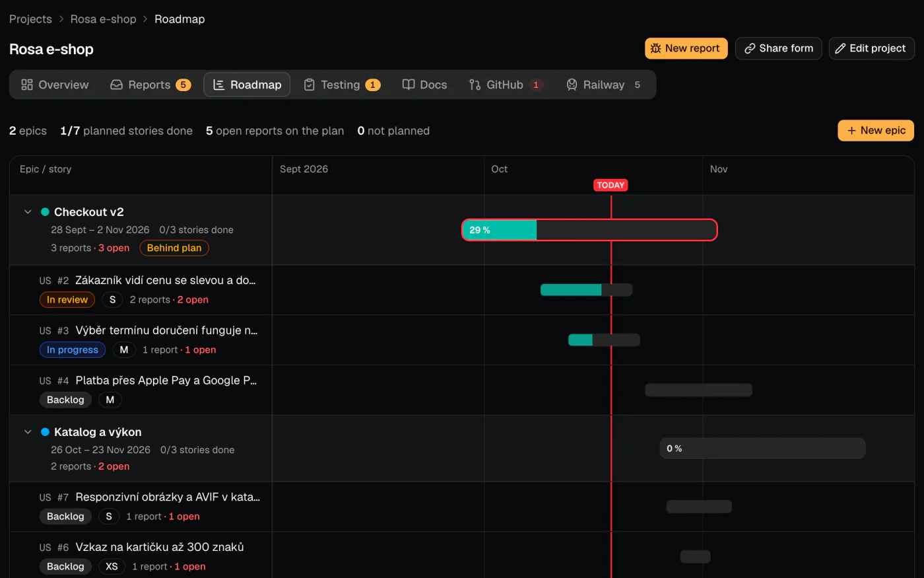Go to Projects breadcrumb

point(30,19)
